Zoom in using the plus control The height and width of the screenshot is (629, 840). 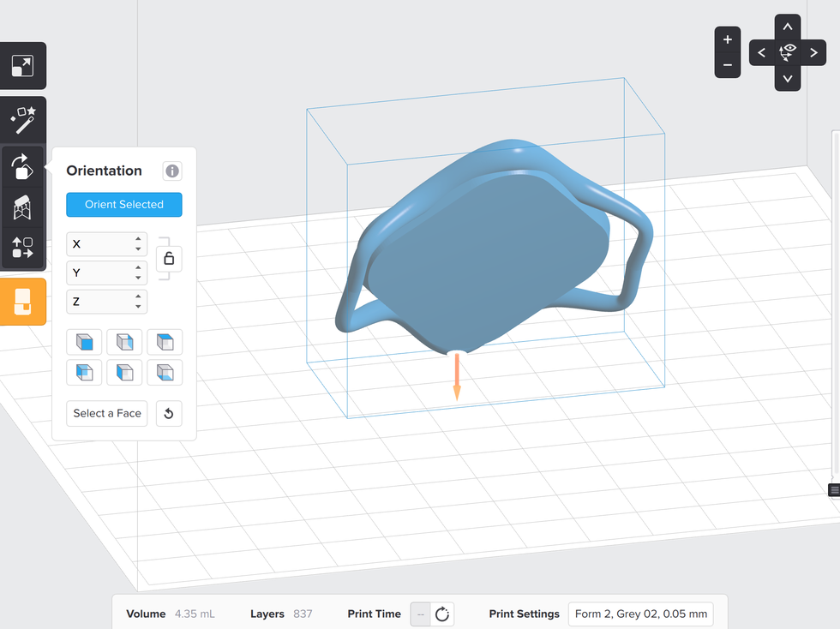[x=727, y=39]
